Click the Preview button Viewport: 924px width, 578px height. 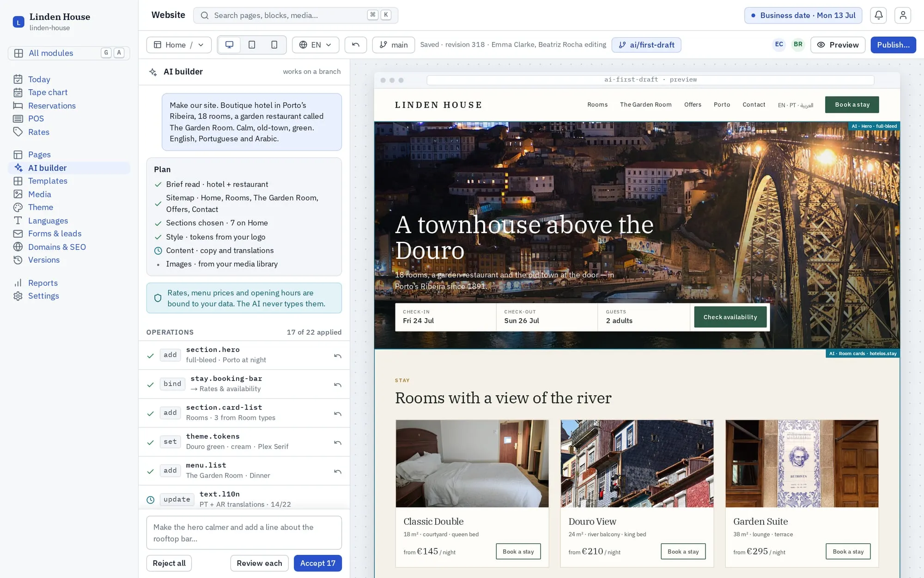tap(838, 45)
